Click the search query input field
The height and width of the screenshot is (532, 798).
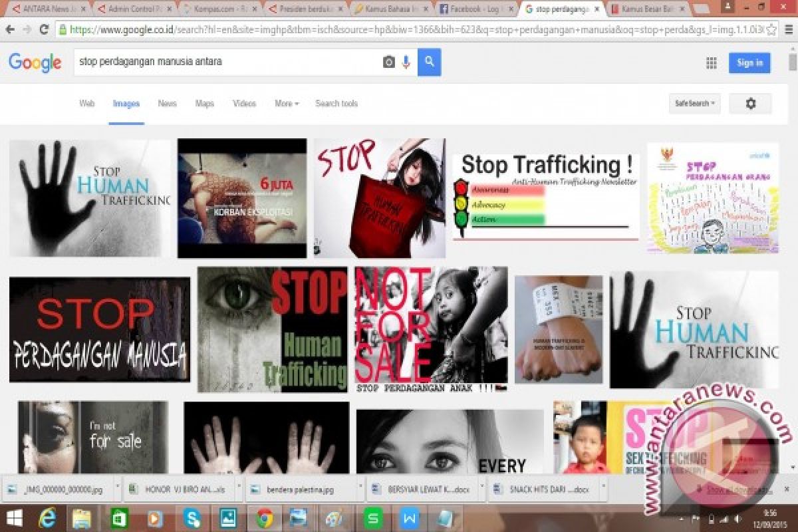click(x=226, y=62)
